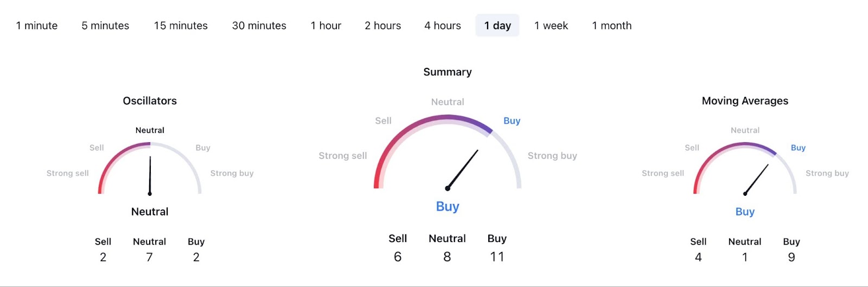
Task: Click the blue Buy result under Summary
Action: click(448, 207)
